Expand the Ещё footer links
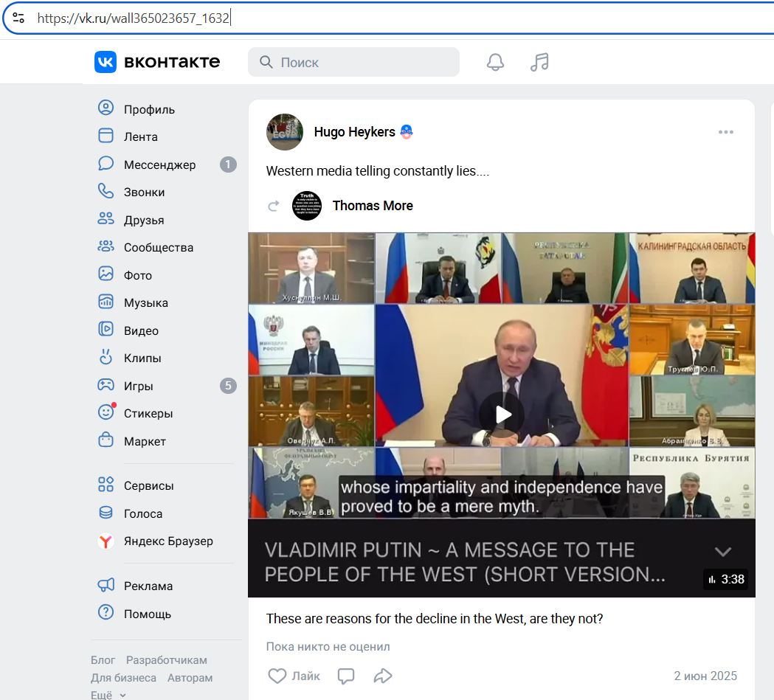The height and width of the screenshot is (700, 774). [108, 695]
